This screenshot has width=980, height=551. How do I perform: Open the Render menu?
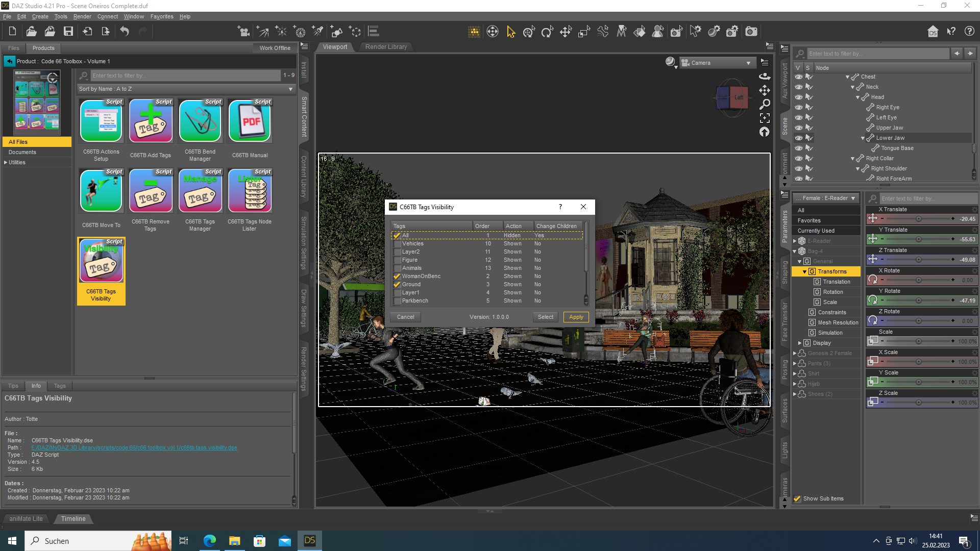pos(82,16)
